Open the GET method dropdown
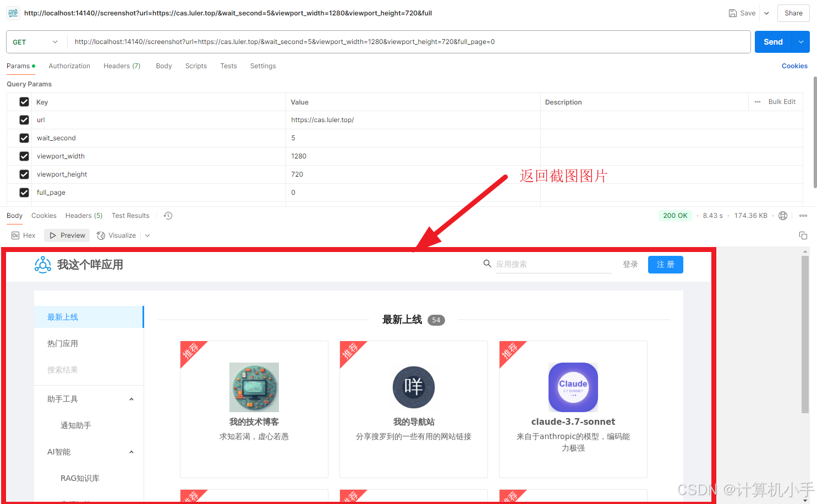817x504 pixels. tap(35, 42)
